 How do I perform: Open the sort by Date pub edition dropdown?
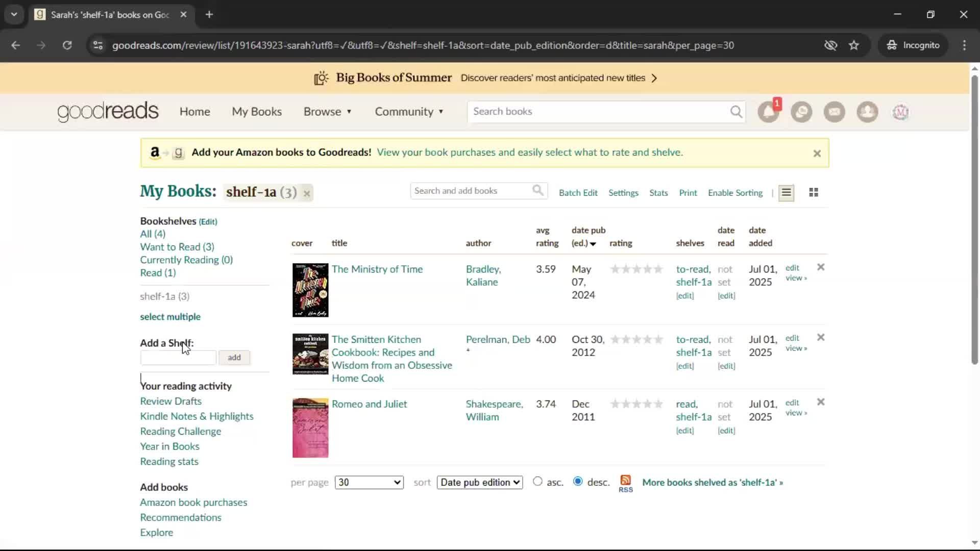[480, 483]
